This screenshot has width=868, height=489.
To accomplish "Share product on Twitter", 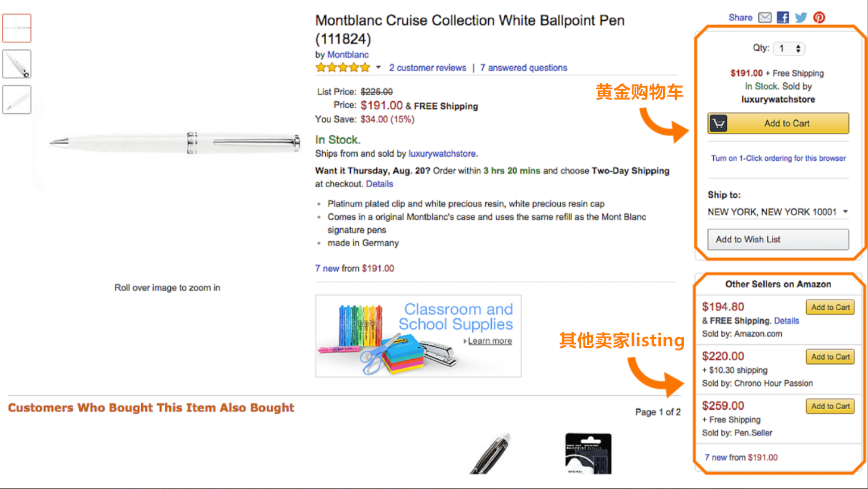I will pos(801,17).
